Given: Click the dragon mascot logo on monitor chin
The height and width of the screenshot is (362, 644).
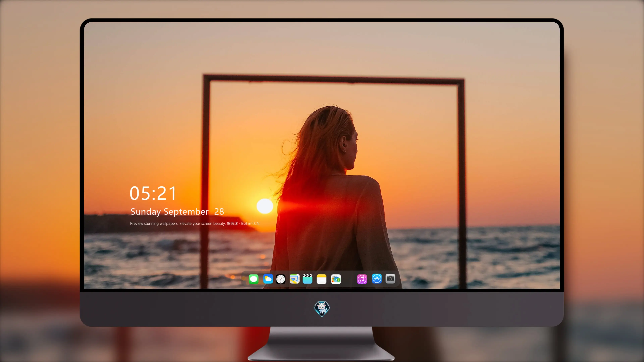Looking at the screenshot, I should pos(322,309).
